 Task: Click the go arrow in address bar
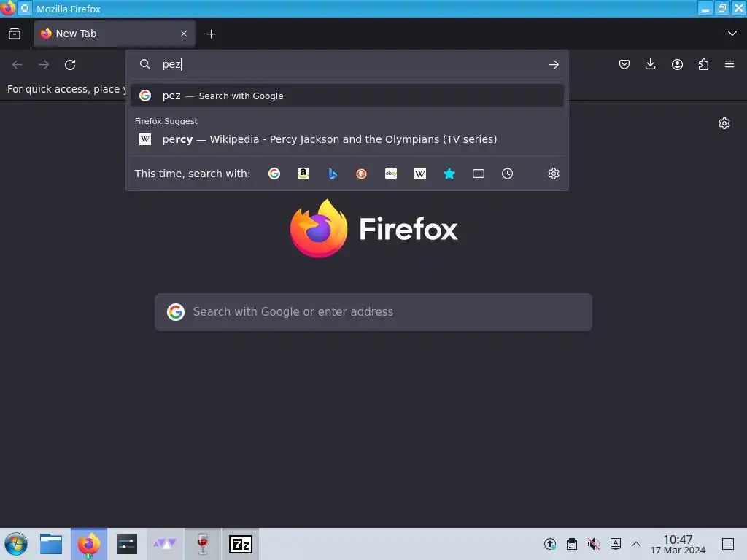tap(553, 64)
